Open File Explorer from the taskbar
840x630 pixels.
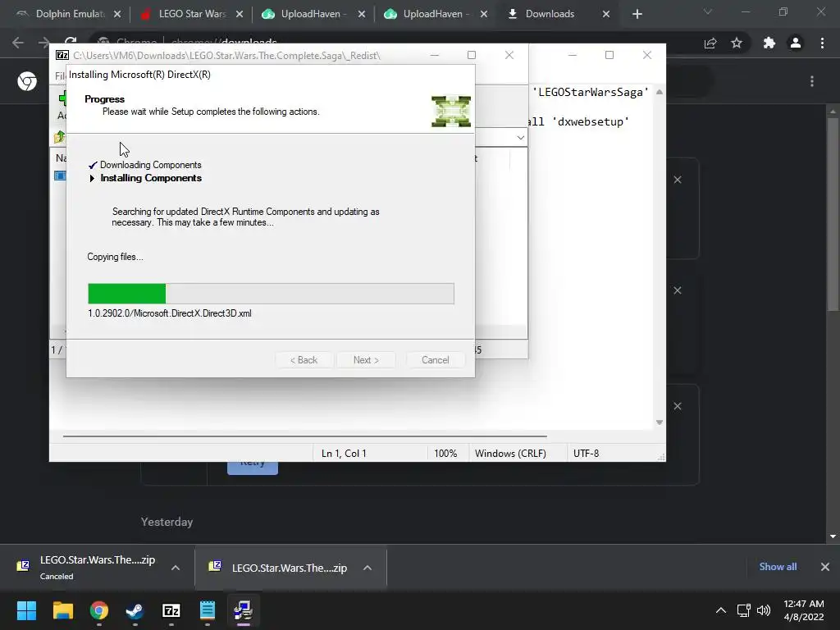(x=62, y=610)
